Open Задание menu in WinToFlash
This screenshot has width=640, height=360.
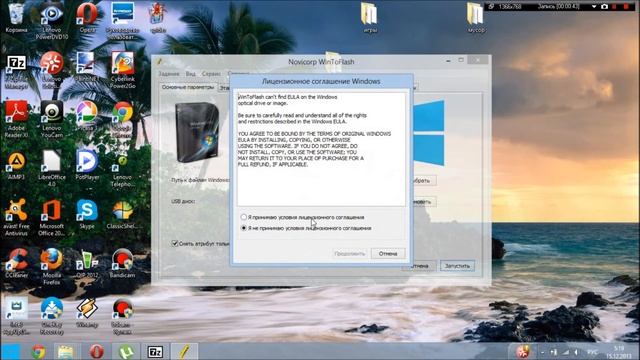pyautogui.click(x=169, y=74)
